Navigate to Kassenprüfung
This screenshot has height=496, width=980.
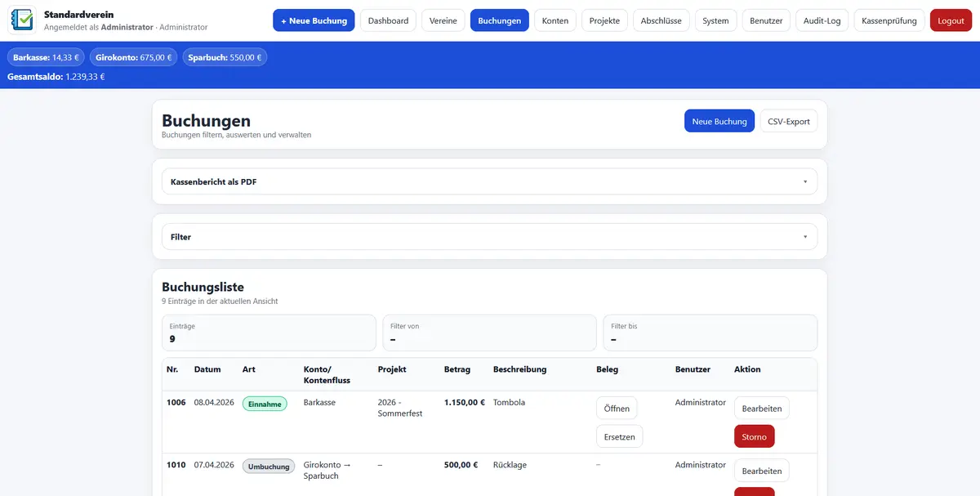[889, 20]
